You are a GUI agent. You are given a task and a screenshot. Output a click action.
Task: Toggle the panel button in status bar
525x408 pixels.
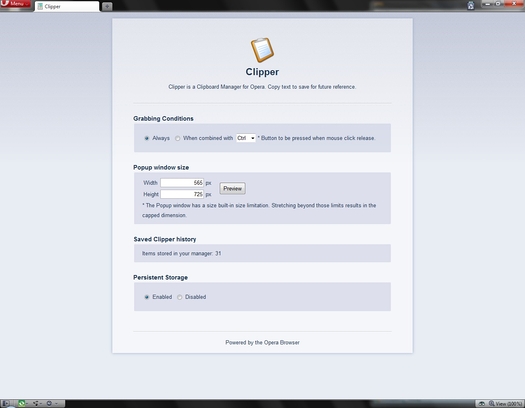[x=6, y=403]
